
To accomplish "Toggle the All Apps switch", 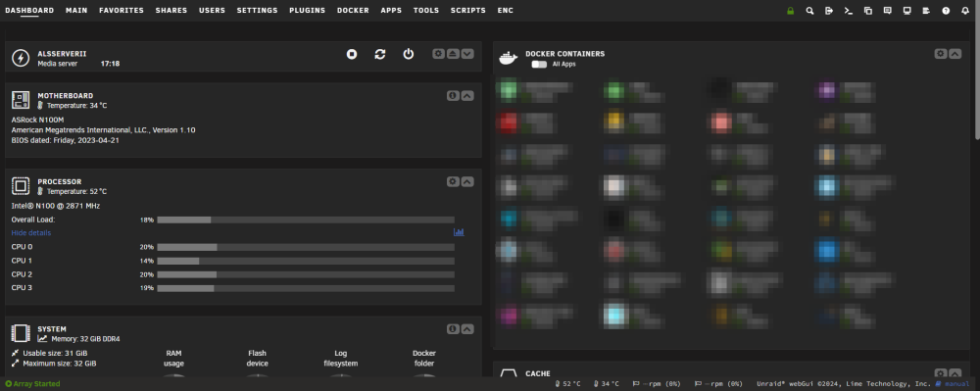I will click(x=539, y=65).
